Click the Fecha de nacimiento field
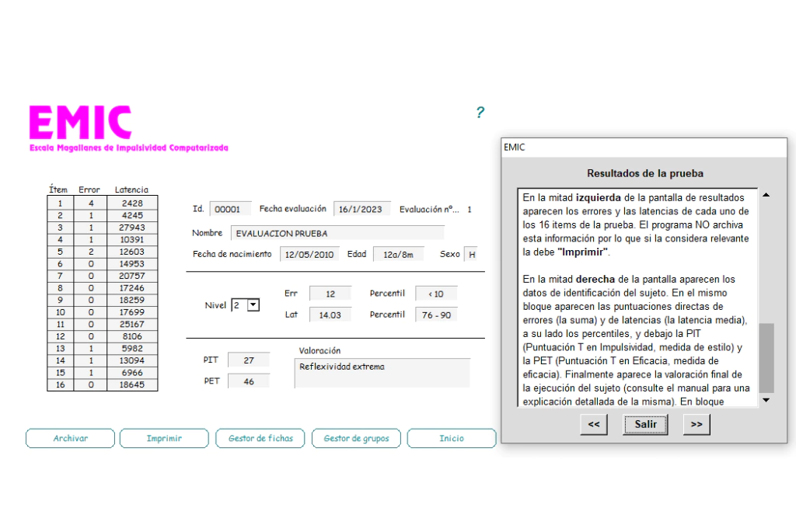Screen dimensions: 796x532 point(309,255)
